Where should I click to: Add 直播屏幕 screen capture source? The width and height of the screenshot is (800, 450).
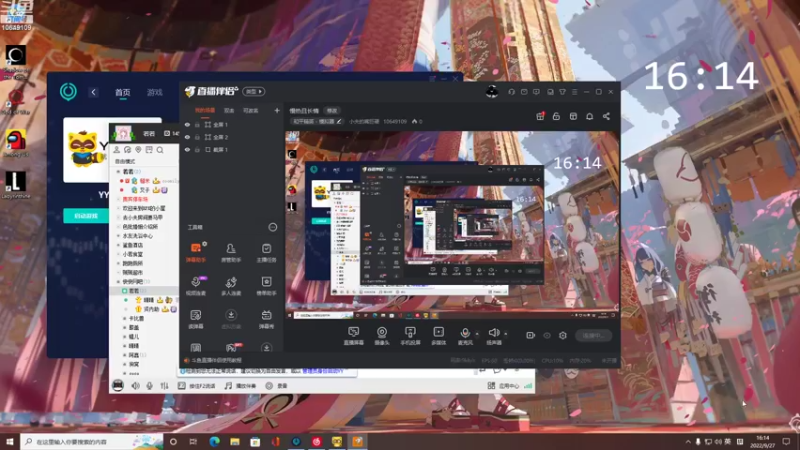tap(354, 336)
